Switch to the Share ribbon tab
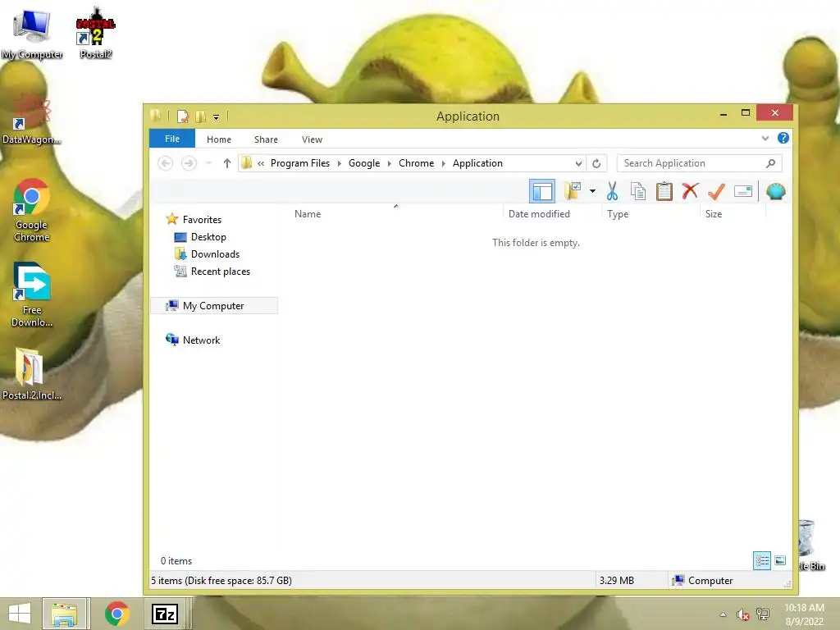This screenshot has width=840, height=630. (x=266, y=139)
